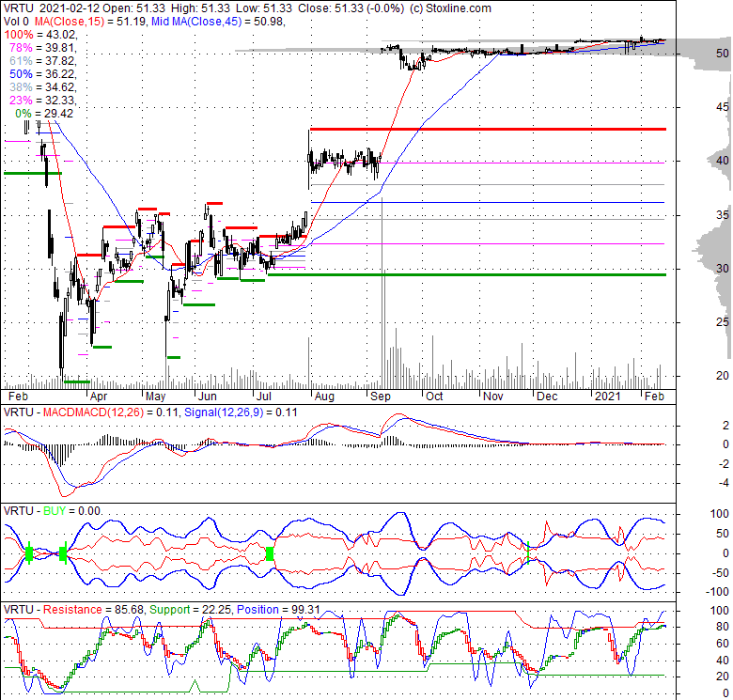The image size is (733, 700).
Task: Click the thick red 43.02 resistance line
Action: click(488, 129)
